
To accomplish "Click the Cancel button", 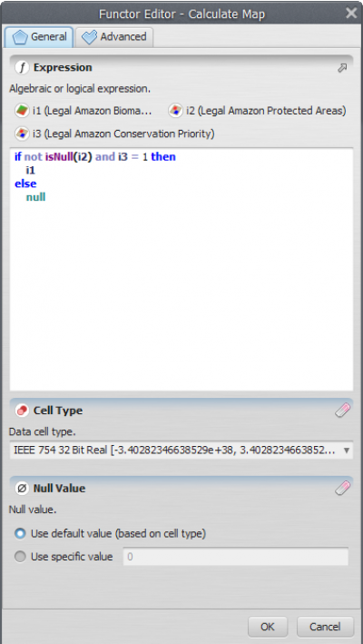I will point(325,627).
